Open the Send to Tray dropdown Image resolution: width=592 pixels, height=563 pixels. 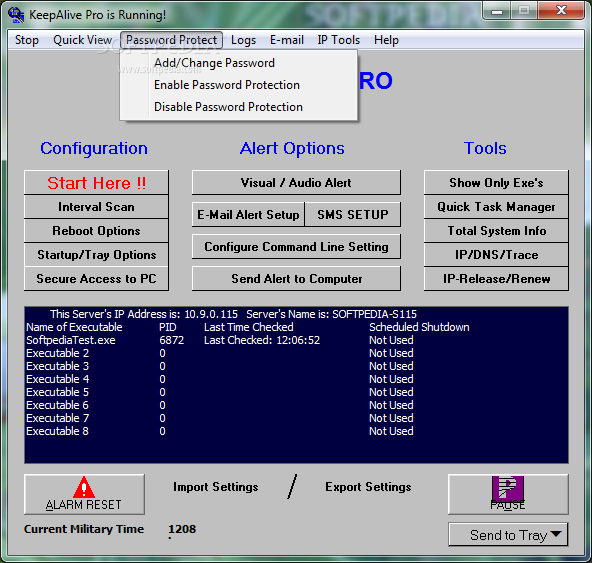coord(508,534)
